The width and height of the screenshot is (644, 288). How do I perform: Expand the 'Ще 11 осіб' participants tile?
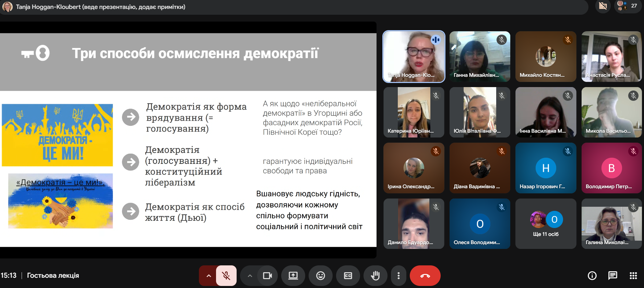[x=546, y=224]
